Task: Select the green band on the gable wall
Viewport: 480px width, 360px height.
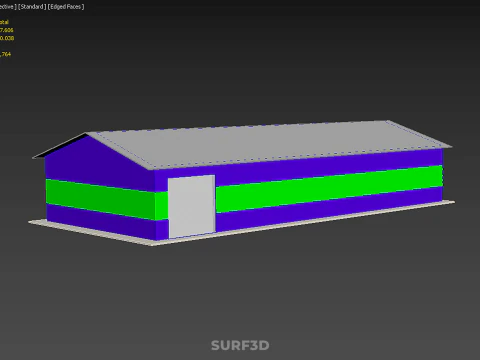Action: point(100,199)
